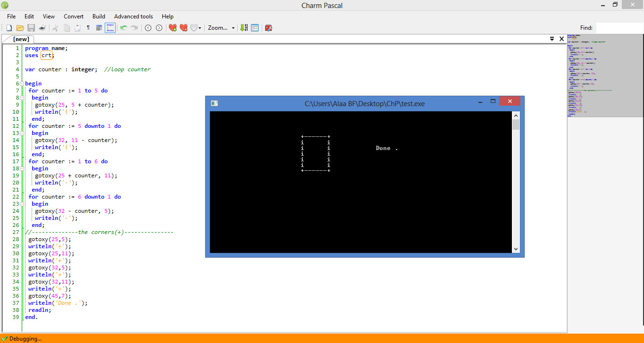Paste from clipboard using the toolbar icon
Screen dimensions: 644x343
tap(77, 28)
